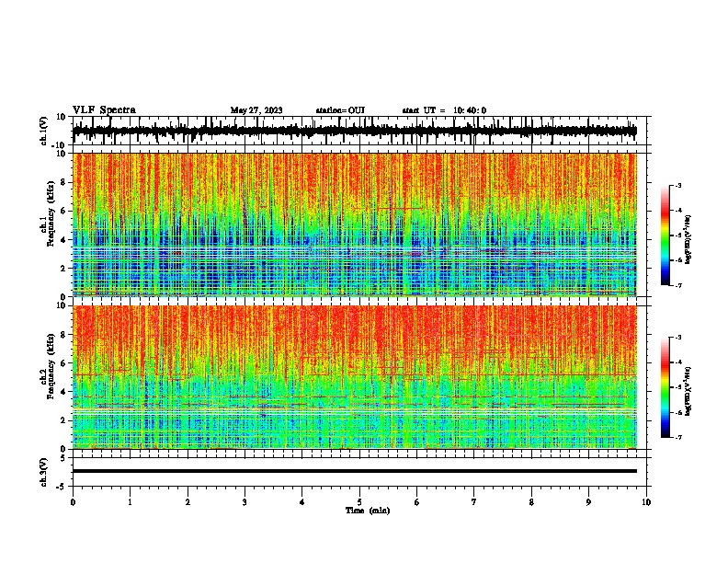The width and height of the screenshot is (728, 563).
Task: Click the ch.1(V) waveform axis label
Action: 44,131
